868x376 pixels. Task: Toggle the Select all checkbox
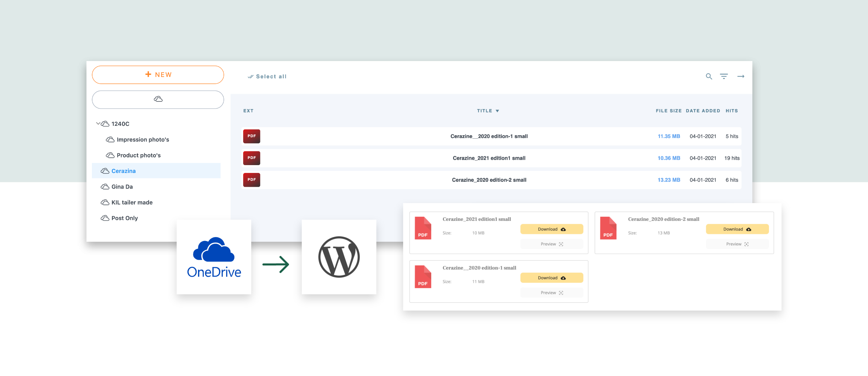point(267,76)
